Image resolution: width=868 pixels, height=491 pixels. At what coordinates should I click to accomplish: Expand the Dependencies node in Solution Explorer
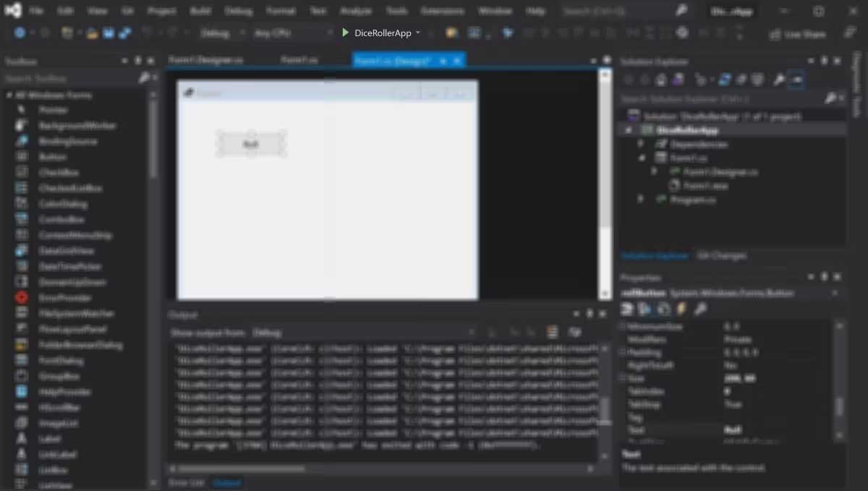coord(641,143)
